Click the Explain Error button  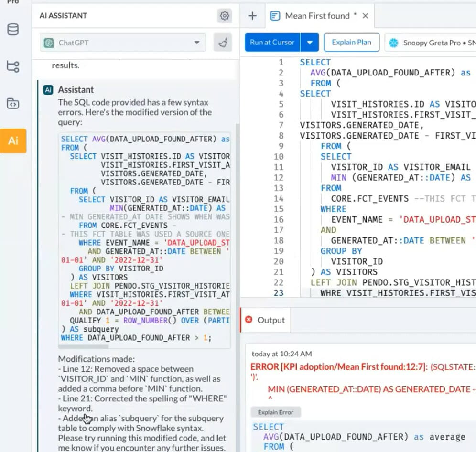pyautogui.click(x=275, y=412)
